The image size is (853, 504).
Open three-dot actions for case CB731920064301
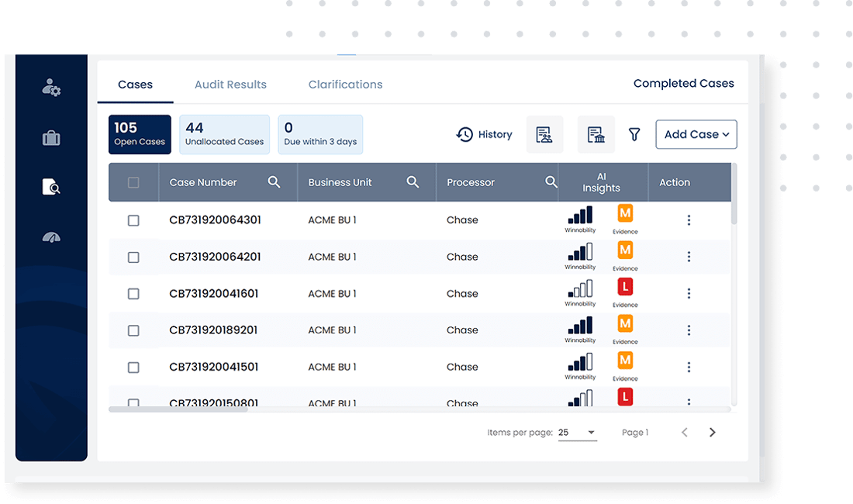[x=689, y=220]
